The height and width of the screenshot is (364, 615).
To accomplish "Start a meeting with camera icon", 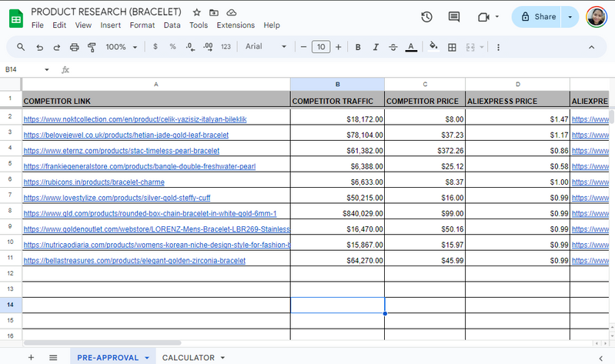I will click(x=483, y=17).
